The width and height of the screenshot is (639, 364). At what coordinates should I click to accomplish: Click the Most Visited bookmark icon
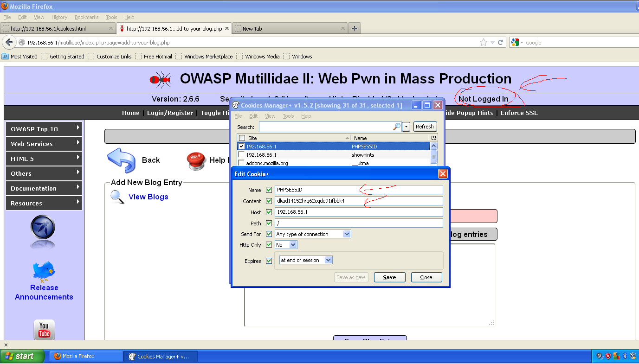[x=5, y=57]
